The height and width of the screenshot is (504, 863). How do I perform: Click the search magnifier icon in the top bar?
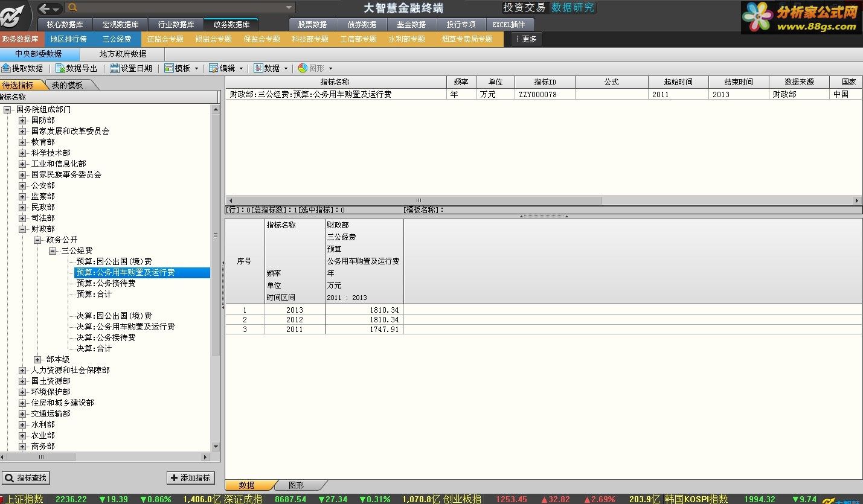click(x=72, y=8)
